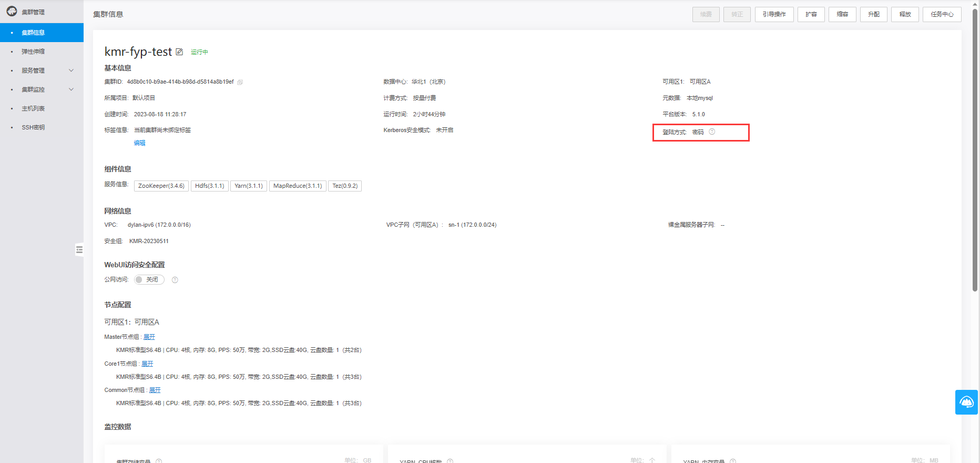Click 扩容 to scale out

click(811, 14)
